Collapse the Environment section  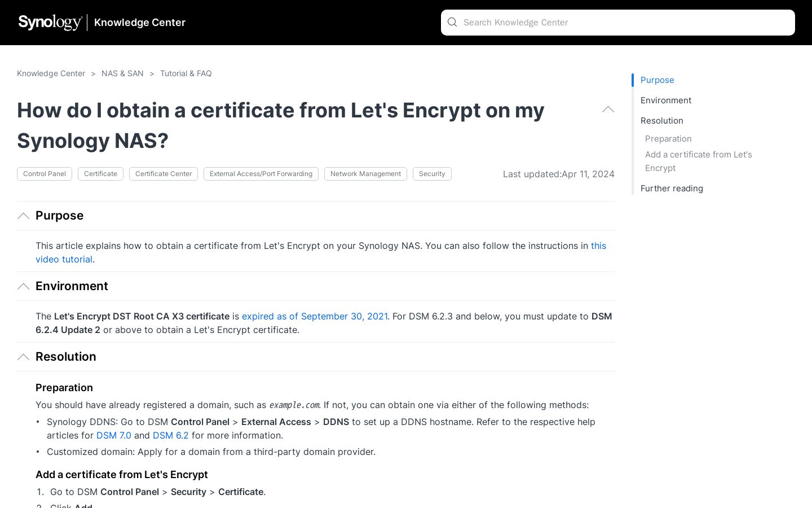click(x=23, y=287)
